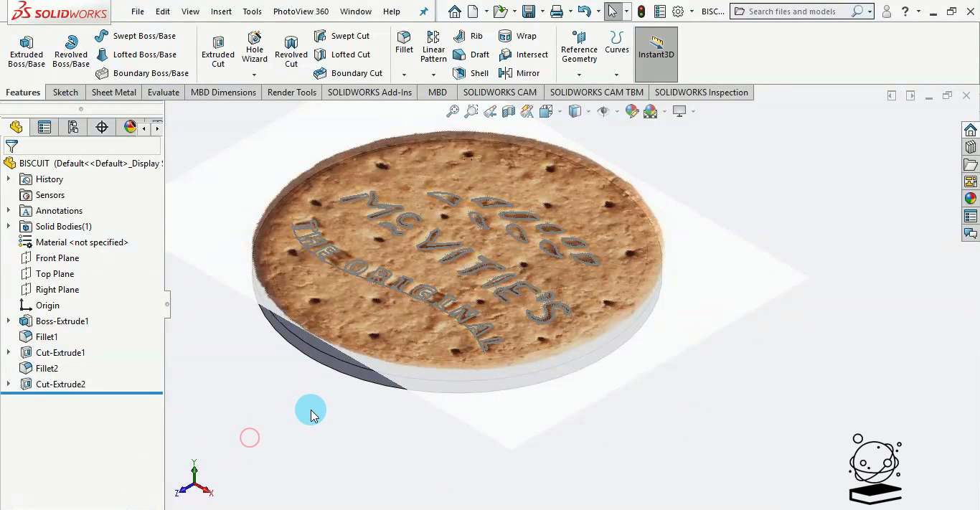
Task: Switch to the Sketch tab
Action: (65, 92)
